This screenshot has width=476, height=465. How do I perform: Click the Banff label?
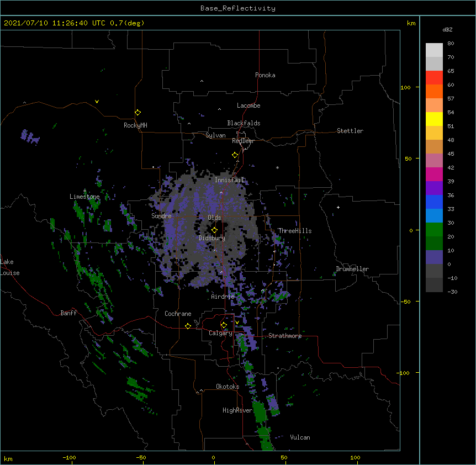point(68,313)
